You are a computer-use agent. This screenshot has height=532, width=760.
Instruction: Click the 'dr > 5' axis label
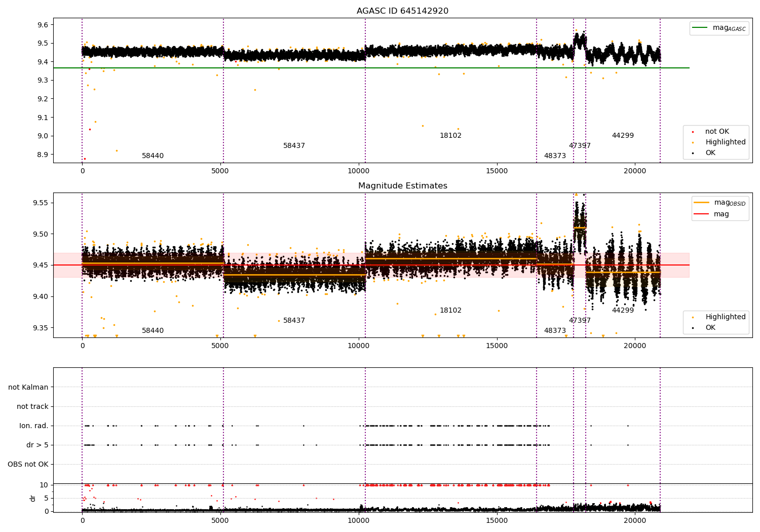pyautogui.click(x=37, y=445)
